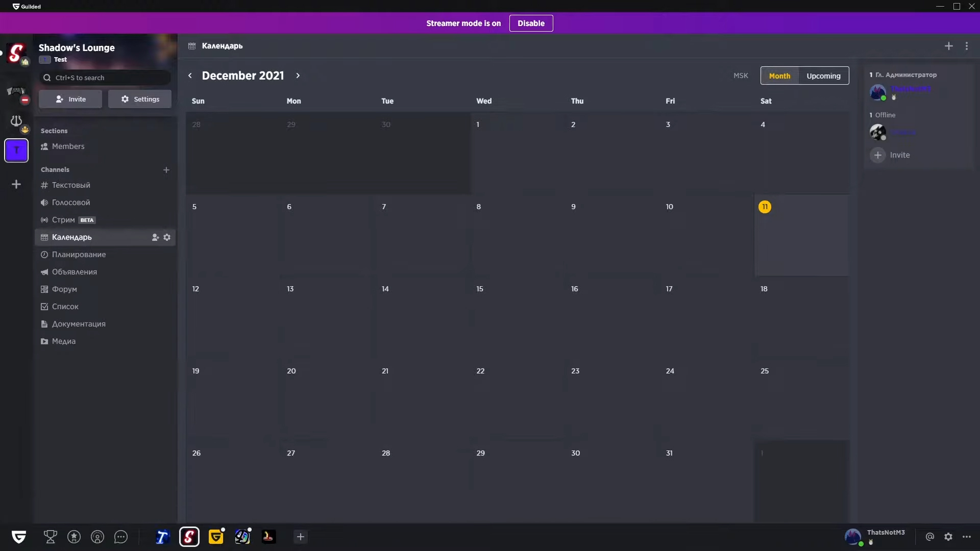Switch to Upcoming calendar view
Viewport: 980px width, 551px height.
click(823, 76)
